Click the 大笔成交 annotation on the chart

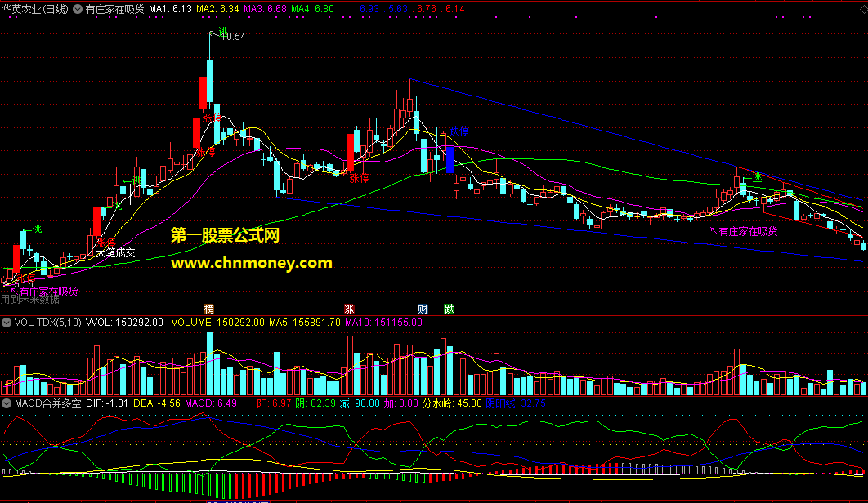click(116, 252)
